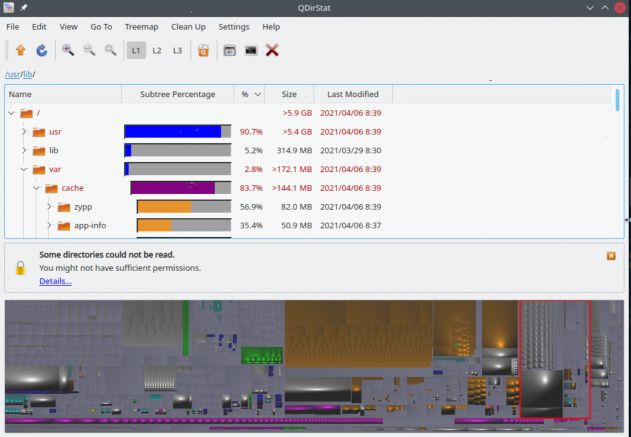Select the bright green treemap tile
This screenshot has width=631, height=437.
point(262,355)
